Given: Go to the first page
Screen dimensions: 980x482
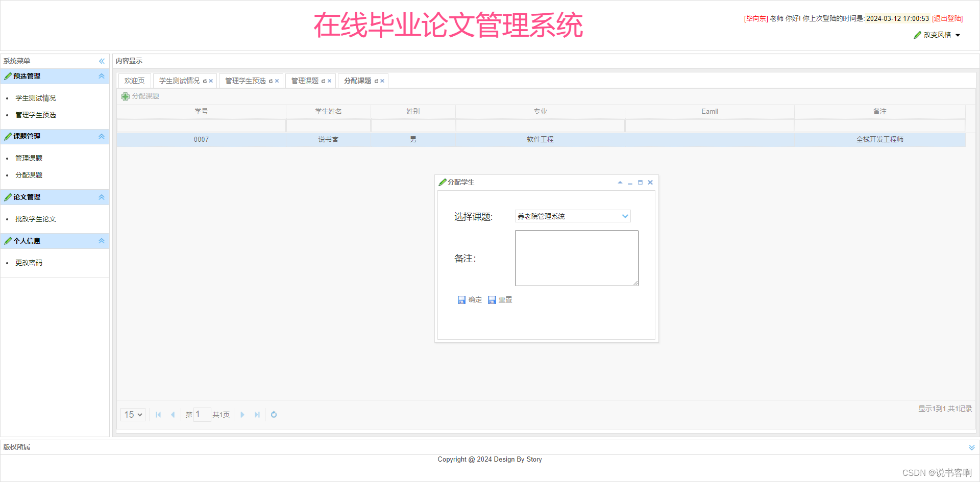Looking at the screenshot, I should [x=158, y=415].
